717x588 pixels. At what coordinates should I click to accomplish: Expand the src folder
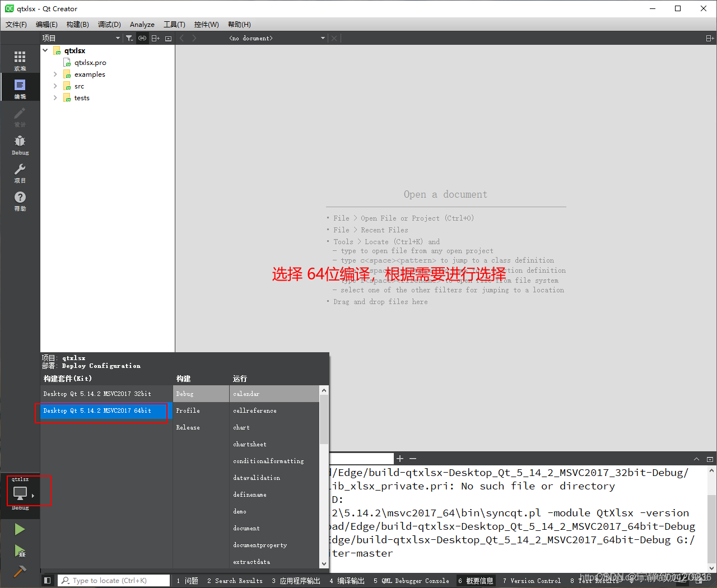[55, 86]
